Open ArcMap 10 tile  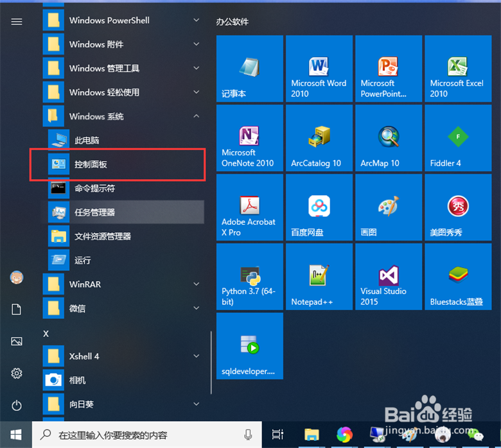pyautogui.click(x=389, y=138)
